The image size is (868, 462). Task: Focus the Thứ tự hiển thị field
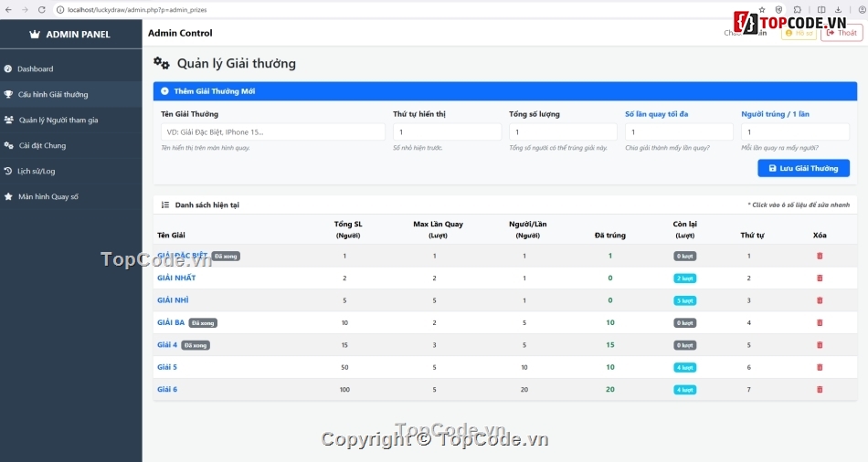click(447, 132)
